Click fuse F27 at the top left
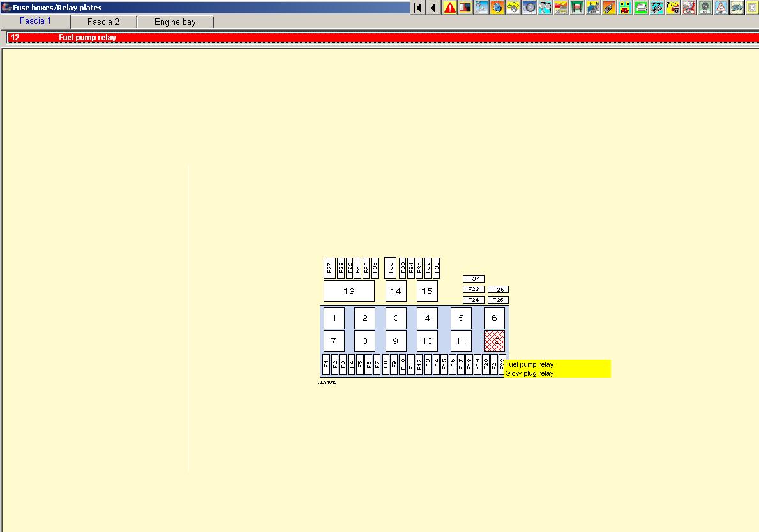 point(329,268)
